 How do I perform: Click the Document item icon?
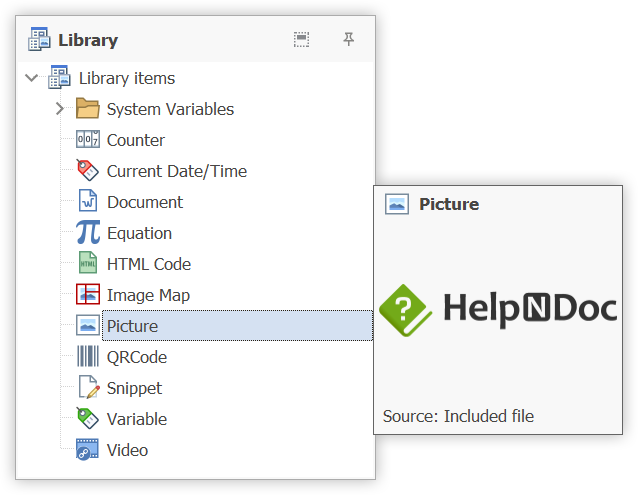coord(88,201)
